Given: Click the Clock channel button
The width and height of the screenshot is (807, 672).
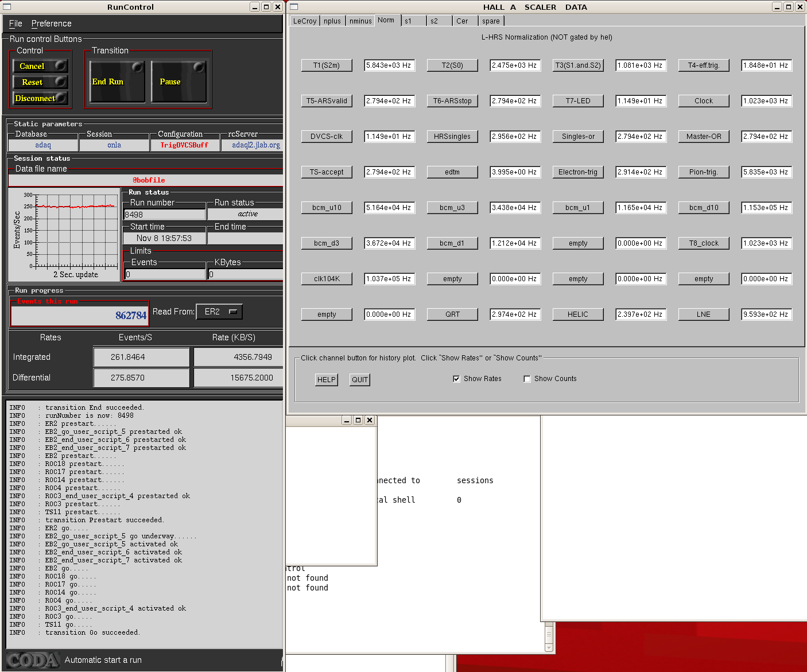Looking at the screenshot, I should pyautogui.click(x=704, y=101).
